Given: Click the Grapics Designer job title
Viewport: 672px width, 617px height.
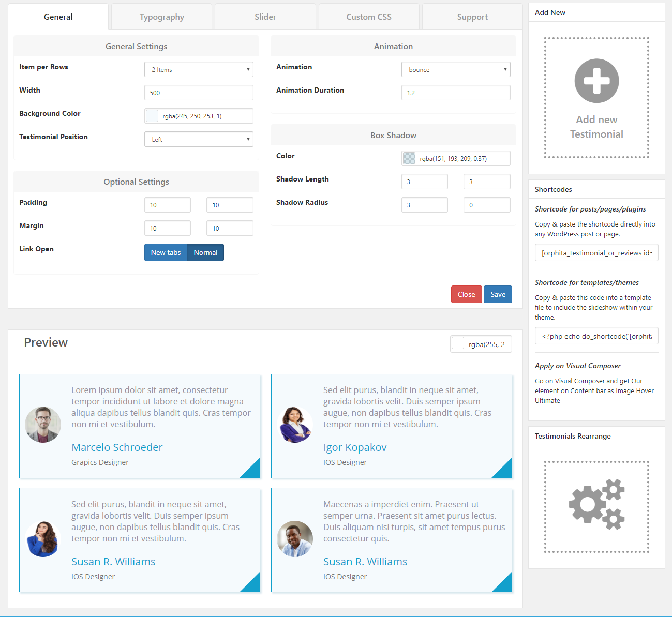Looking at the screenshot, I should tap(100, 462).
